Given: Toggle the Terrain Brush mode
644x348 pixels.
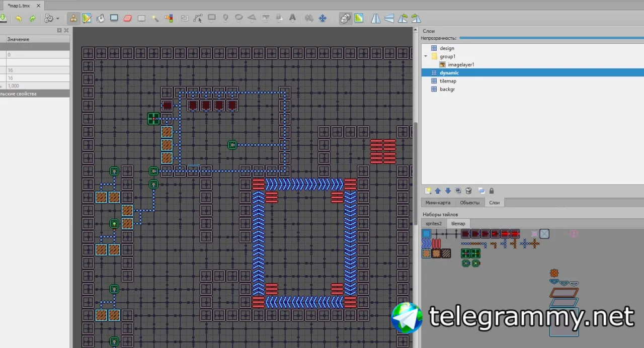Looking at the screenshot, I should pyautogui.click(x=87, y=19).
